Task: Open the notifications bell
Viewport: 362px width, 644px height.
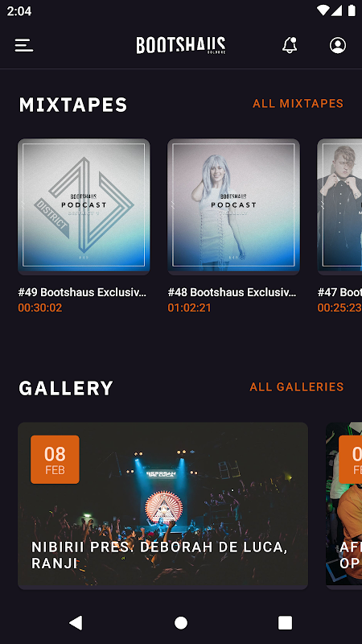Action: tap(290, 45)
